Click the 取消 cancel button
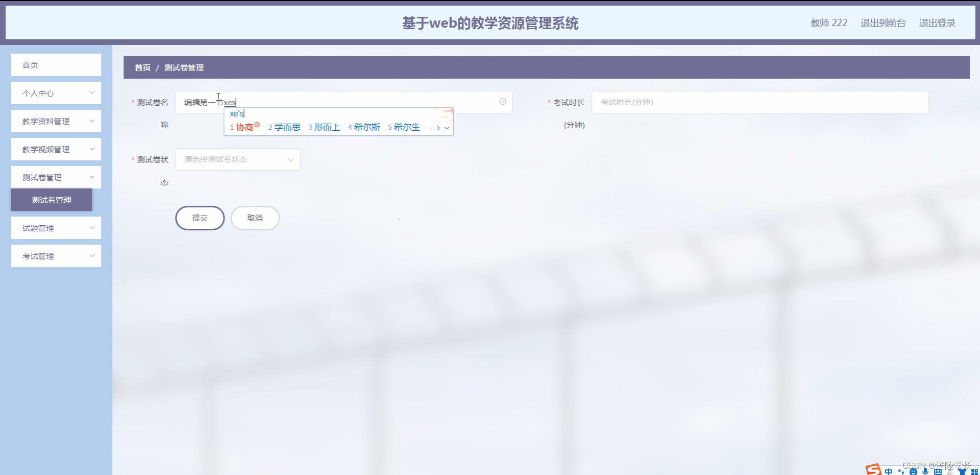 coord(255,218)
